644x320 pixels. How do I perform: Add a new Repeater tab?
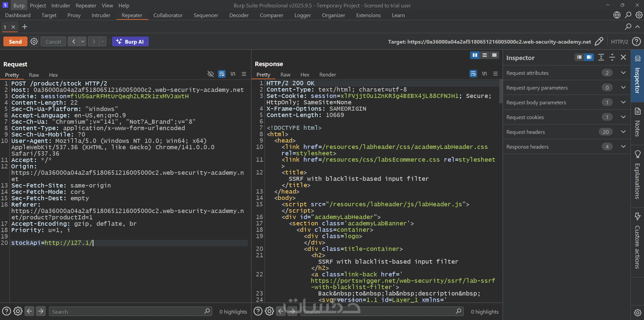pos(25,27)
